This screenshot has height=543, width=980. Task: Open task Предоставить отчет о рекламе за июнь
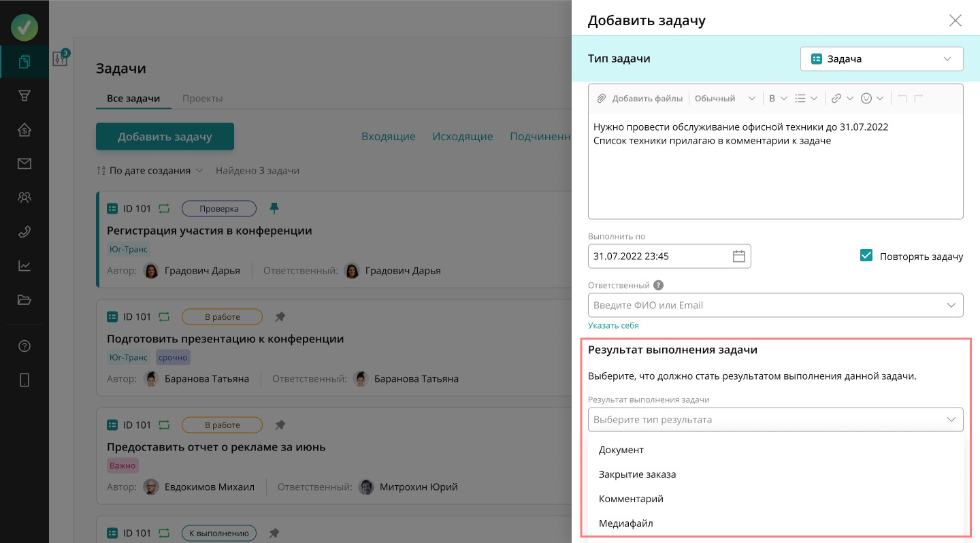tap(216, 447)
